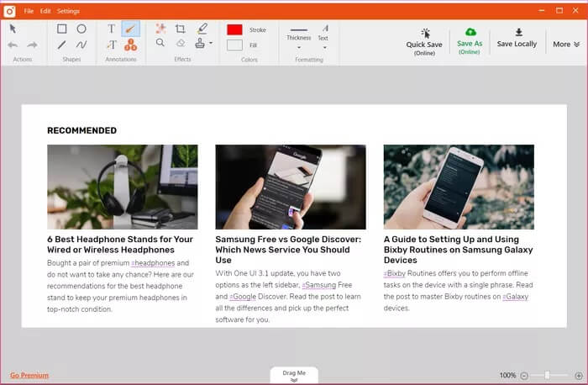Click the RECOMMENDED heading
Screen dimensions: 588x385
(x=81, y=130)
